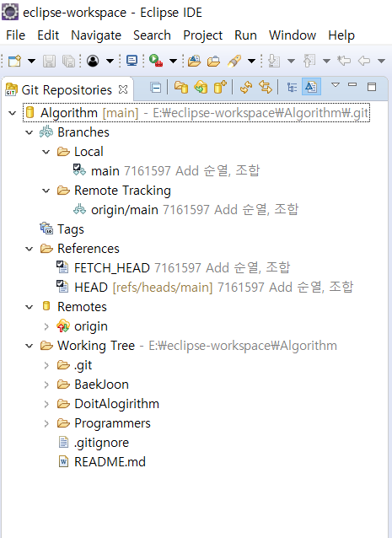Minimize the Git Repositories view
Image resolution: width=392 pixels, height=538 pixels.
[352, 84]
